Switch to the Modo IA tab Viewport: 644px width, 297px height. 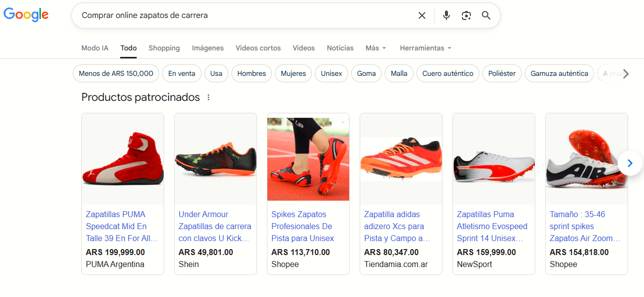coord(95,48)
